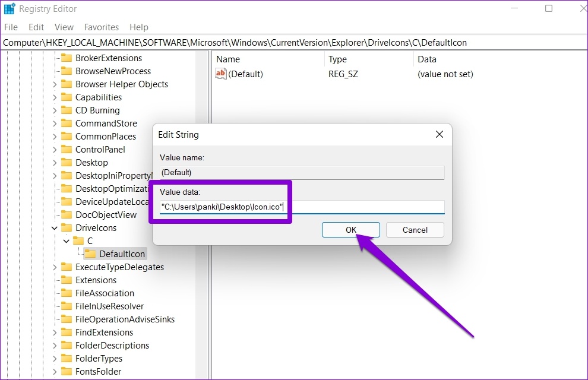
Task: Click the FolderDescriptions folder icon
Action: [x=67, y=345]
